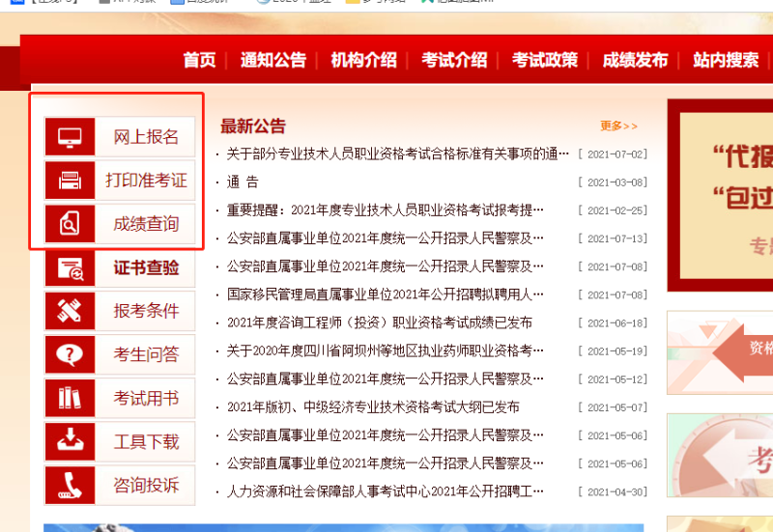Click the 最新公告 section heading
This screenshot has height=532, width=773.
coord(253,126)
